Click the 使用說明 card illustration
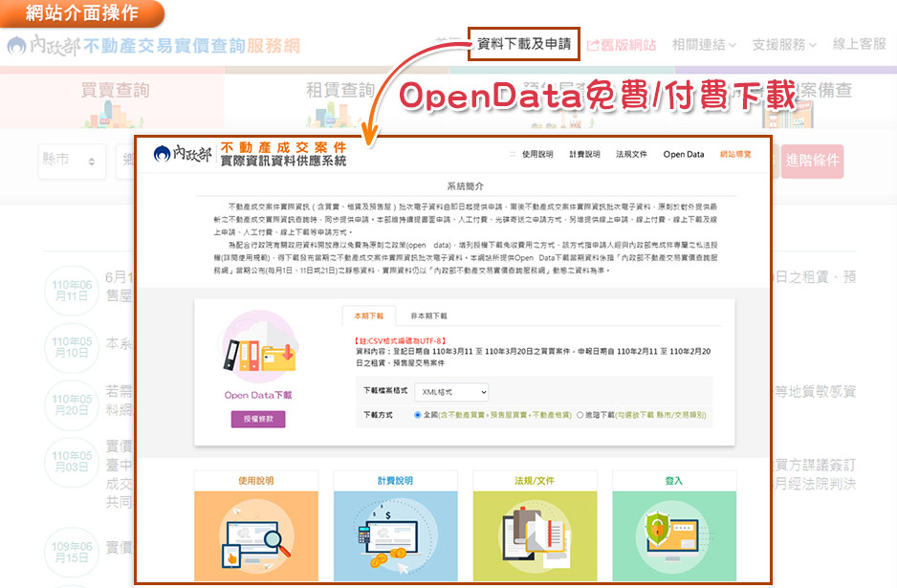Image resolution: width=897 pixels, height=588 pixels. pos(256,536)
